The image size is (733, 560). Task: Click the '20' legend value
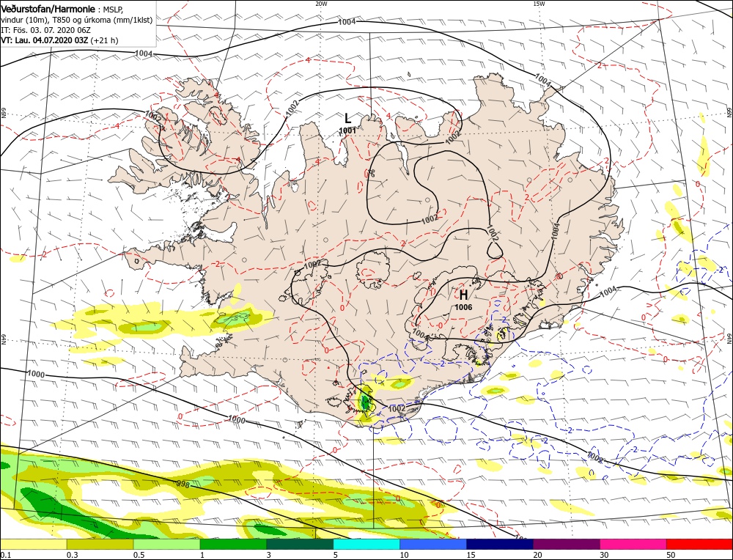[x=537, y=555]
